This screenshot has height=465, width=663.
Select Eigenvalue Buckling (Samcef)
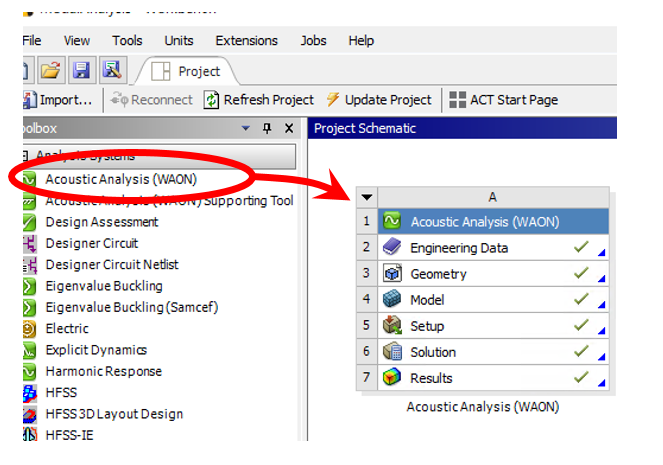tap(132, 307)
